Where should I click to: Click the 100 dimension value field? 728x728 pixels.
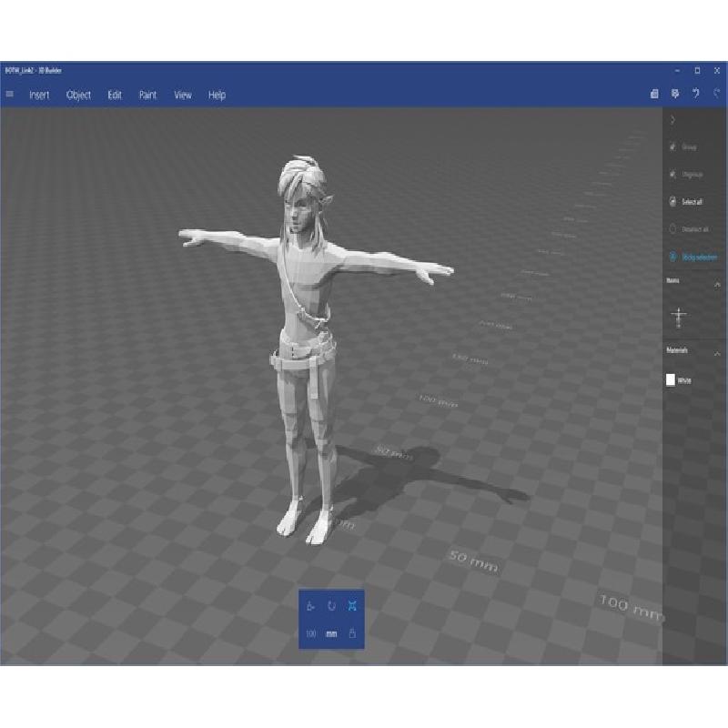(311, 633)
